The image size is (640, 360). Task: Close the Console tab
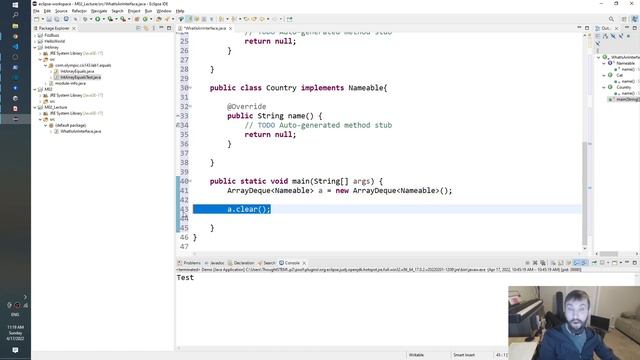[x=304, y=263]
